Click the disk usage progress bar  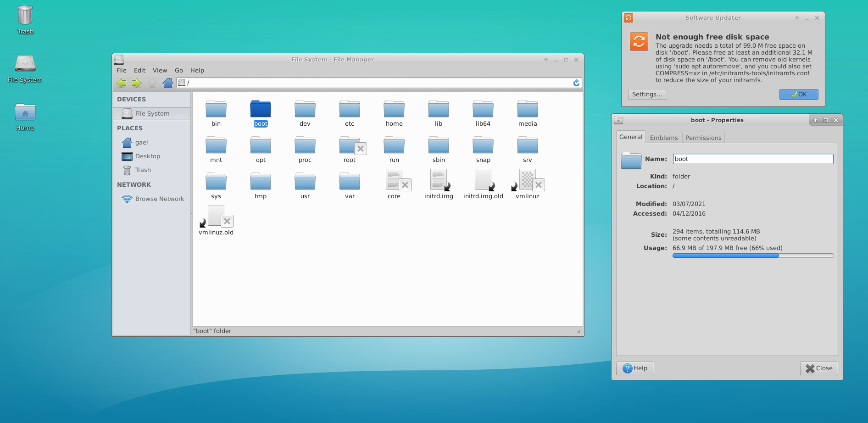(753, 256)
